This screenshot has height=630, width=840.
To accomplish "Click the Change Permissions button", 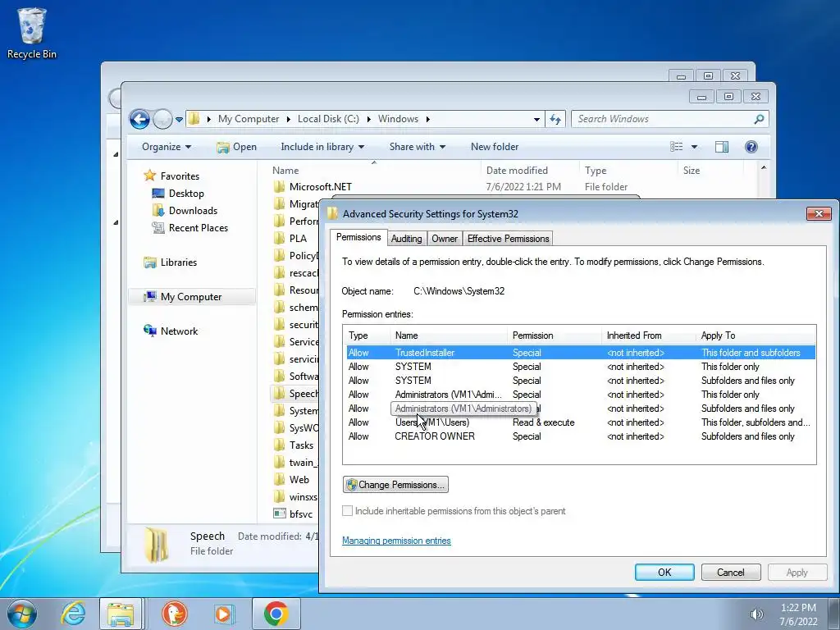I will tap(395, 485).
